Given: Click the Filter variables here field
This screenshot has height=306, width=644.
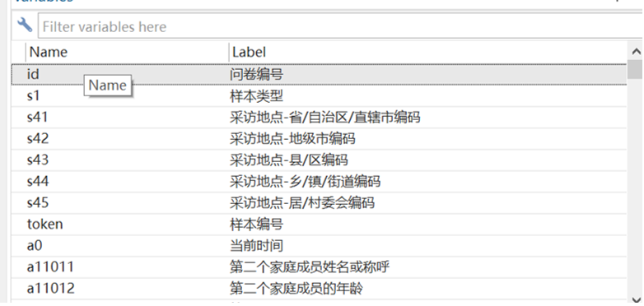Looking at the screenshot, I should point(341,26).
